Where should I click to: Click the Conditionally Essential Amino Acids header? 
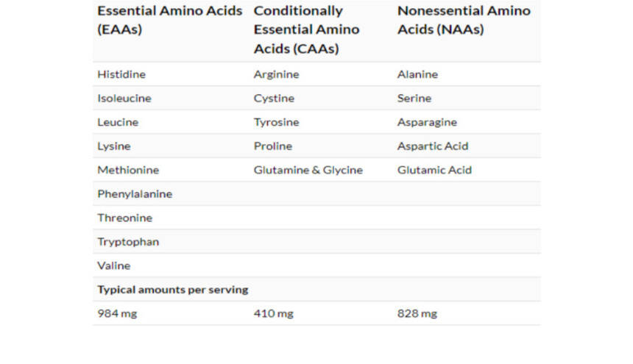tap(306, 30)
